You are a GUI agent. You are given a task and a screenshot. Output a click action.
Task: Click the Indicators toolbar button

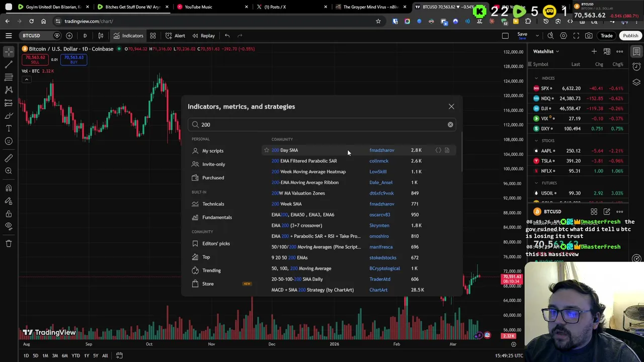(128, 36)
